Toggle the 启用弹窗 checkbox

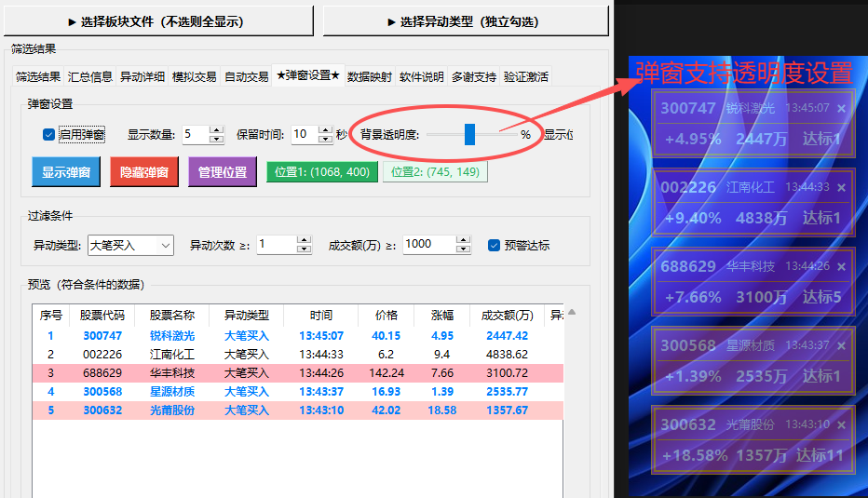tap(48, 134)
